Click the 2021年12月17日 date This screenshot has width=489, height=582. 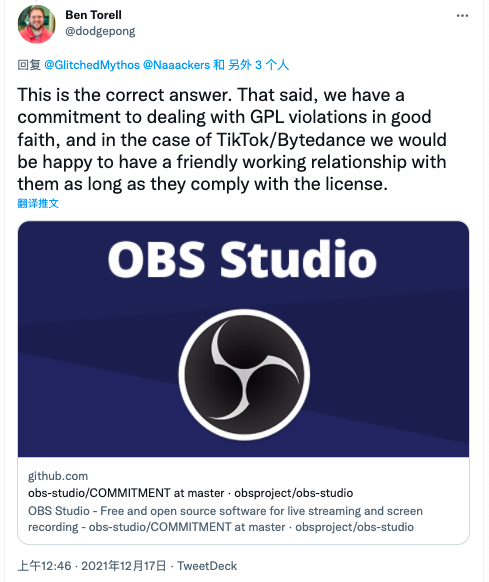124,566
